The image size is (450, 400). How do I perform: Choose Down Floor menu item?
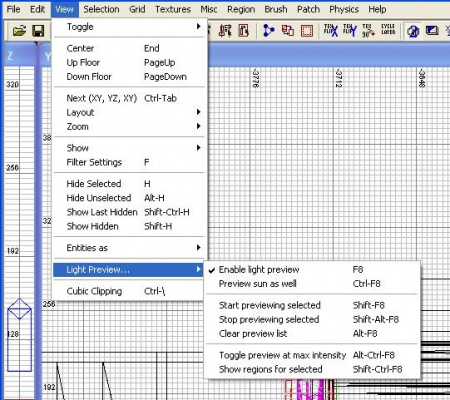[129, 77]
